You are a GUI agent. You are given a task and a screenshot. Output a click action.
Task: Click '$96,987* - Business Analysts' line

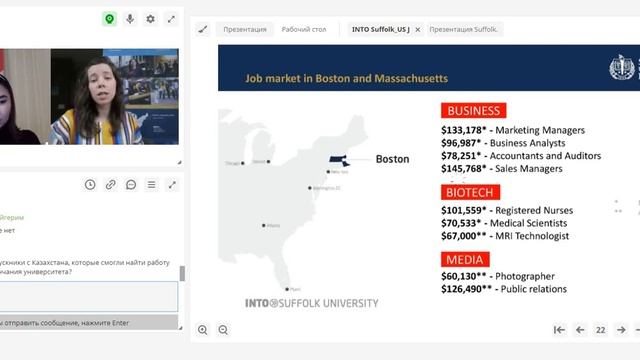[503, 143]
